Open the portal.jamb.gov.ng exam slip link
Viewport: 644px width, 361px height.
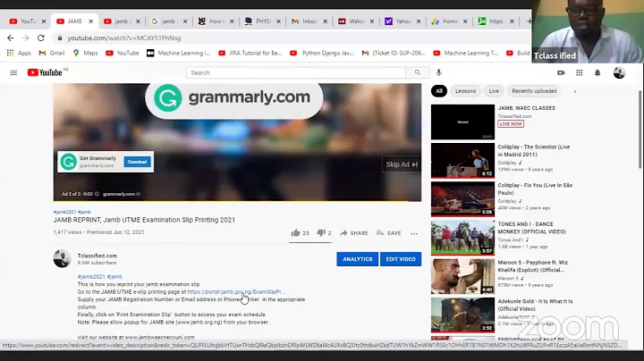click(x=235, y=291)
